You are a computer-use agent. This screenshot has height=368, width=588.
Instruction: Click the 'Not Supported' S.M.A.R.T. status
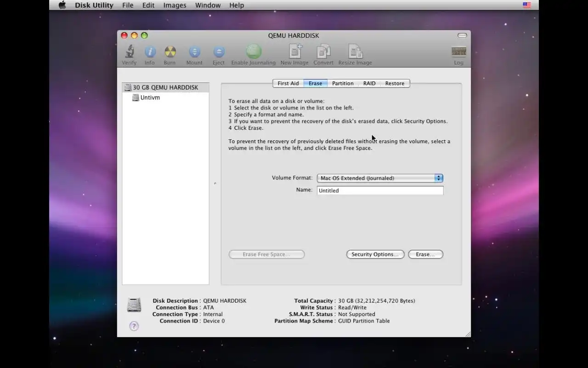pos(356,314)
